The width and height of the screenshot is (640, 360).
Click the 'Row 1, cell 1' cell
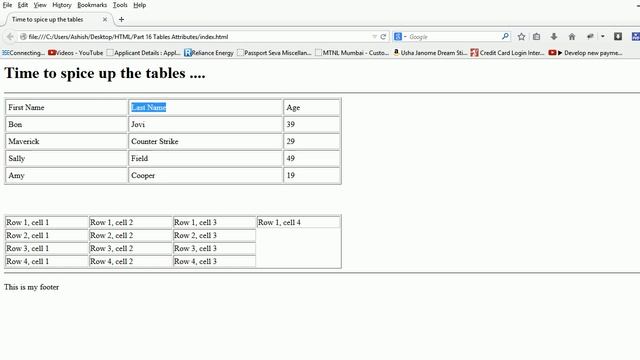[x=47, y=222]
